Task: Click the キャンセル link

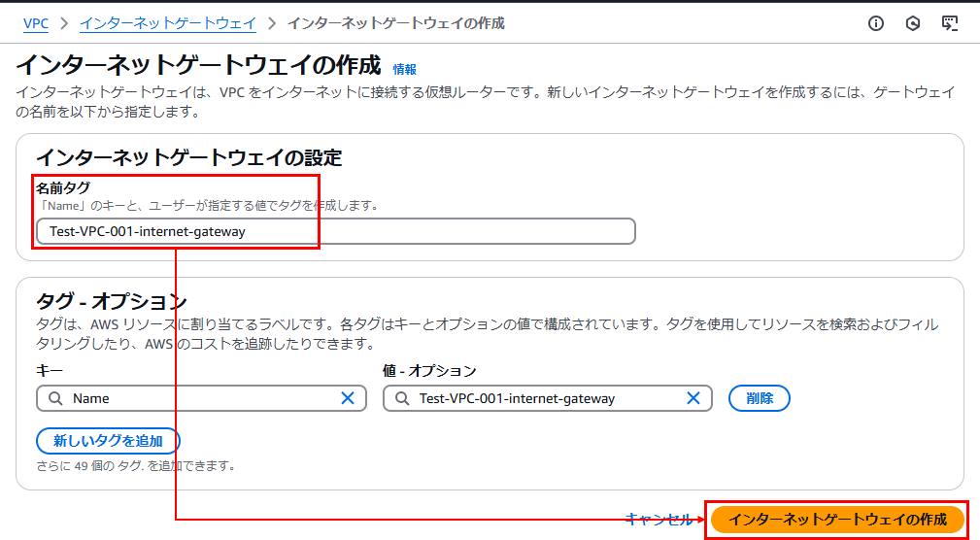Action: click(x=659, y=519)
